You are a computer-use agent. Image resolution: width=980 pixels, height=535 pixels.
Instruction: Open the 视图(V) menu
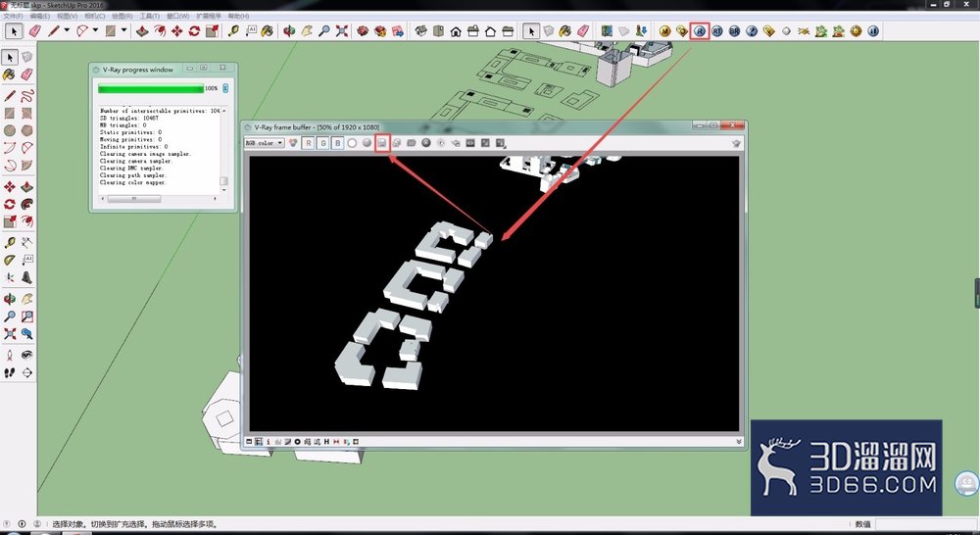pos(67,16)
